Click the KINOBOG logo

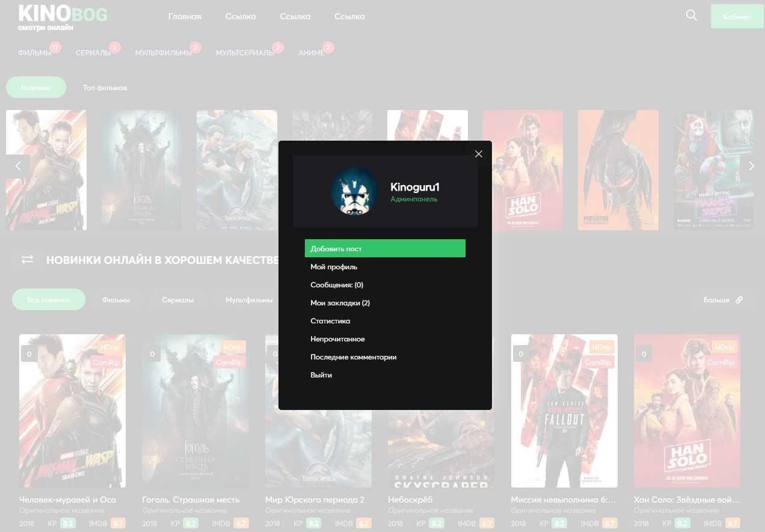coord(63,17)
